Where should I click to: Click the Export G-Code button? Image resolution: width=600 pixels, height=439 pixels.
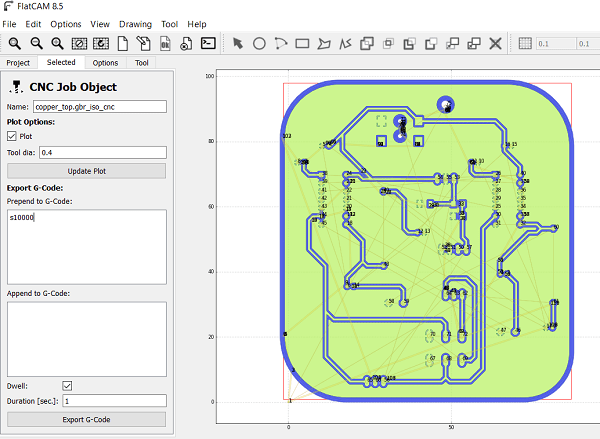point(86,419)
